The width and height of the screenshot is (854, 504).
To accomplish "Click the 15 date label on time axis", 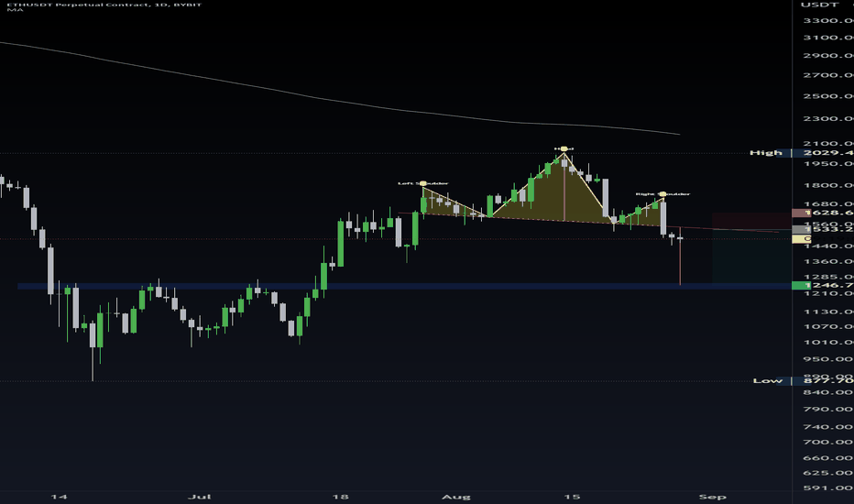I will [x=572, y=497].
